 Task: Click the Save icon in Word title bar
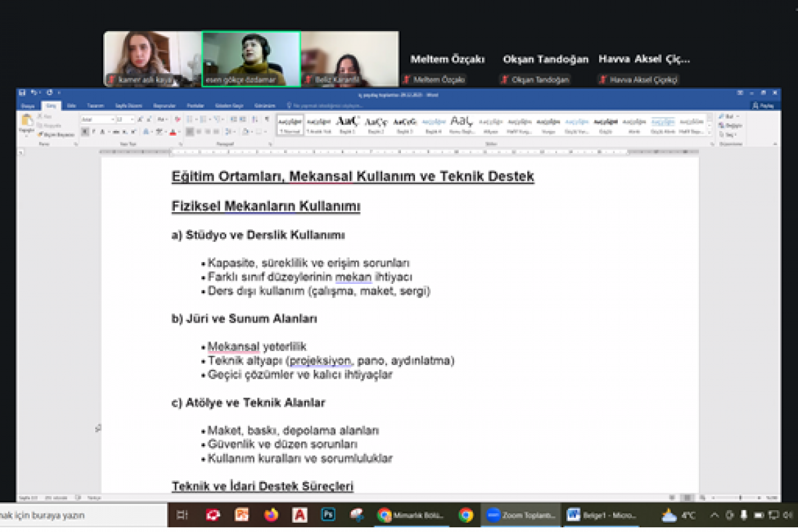pyautogui.click(x=23, y=92)
